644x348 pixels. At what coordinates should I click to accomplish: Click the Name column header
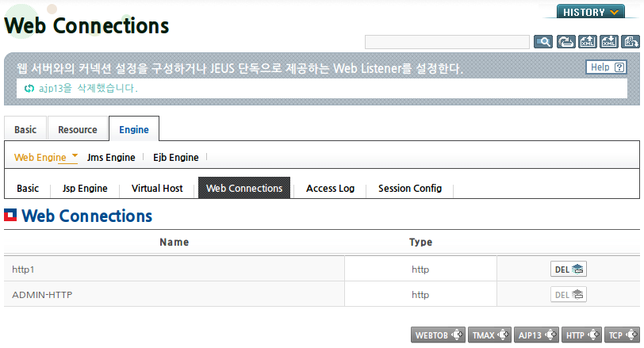pyautogui.click(x=174, y=242)
